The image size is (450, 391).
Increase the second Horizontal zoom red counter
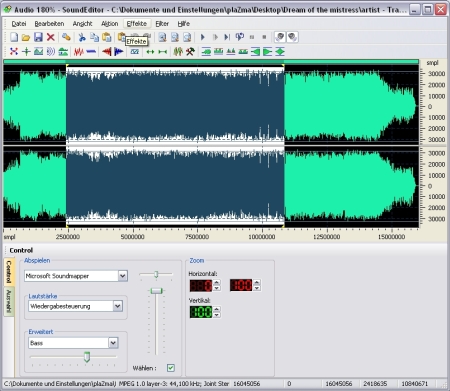coord(257,283)
